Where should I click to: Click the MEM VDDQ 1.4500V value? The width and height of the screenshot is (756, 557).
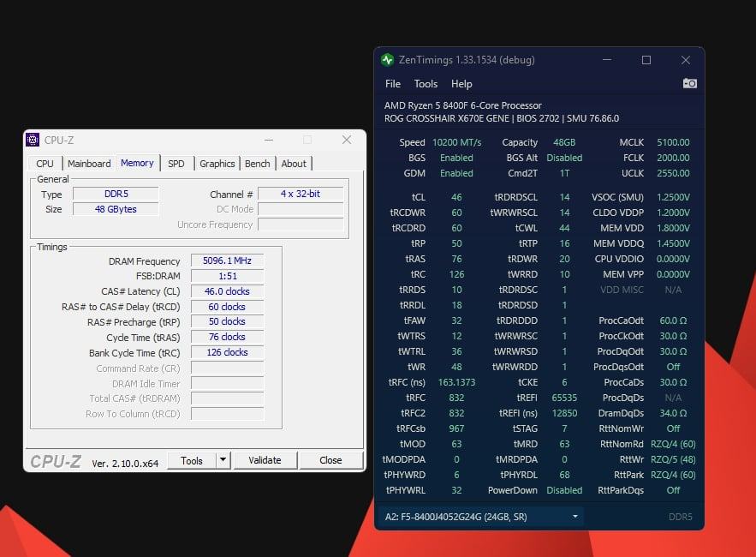click(x=673, y=243)
